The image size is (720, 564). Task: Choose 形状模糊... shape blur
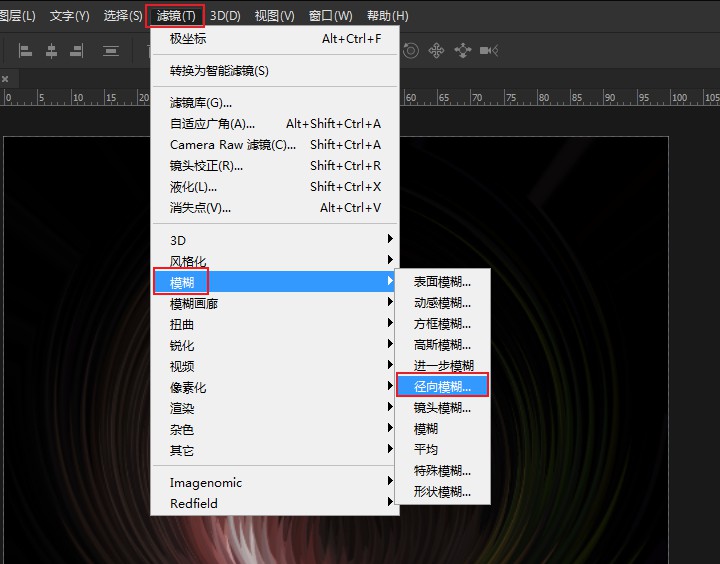click(443, 492)
